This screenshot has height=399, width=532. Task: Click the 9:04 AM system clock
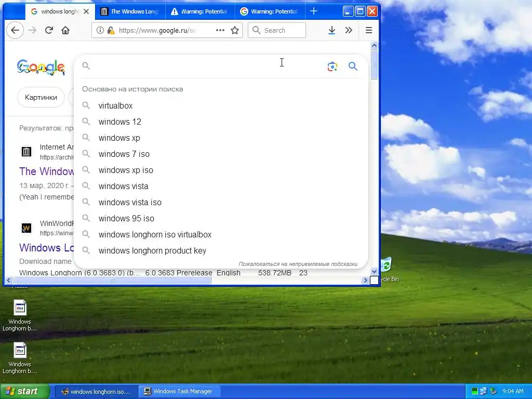(x=513, y=392)
